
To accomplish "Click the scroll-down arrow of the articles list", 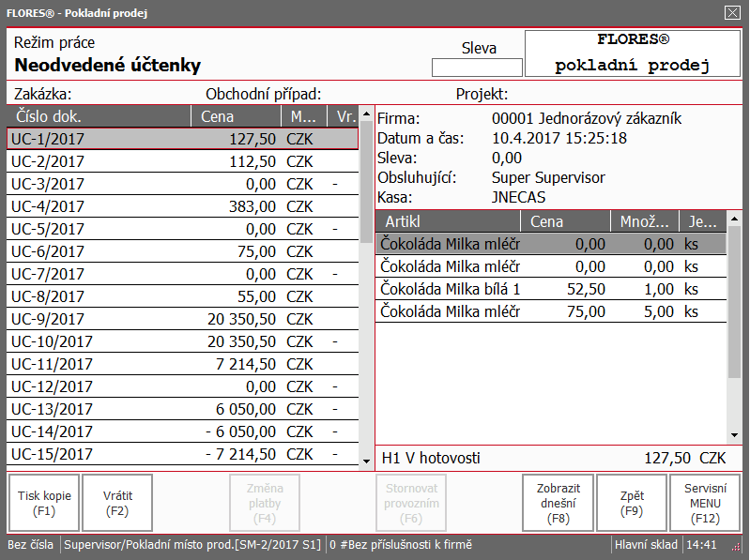I will pos(734,435).
